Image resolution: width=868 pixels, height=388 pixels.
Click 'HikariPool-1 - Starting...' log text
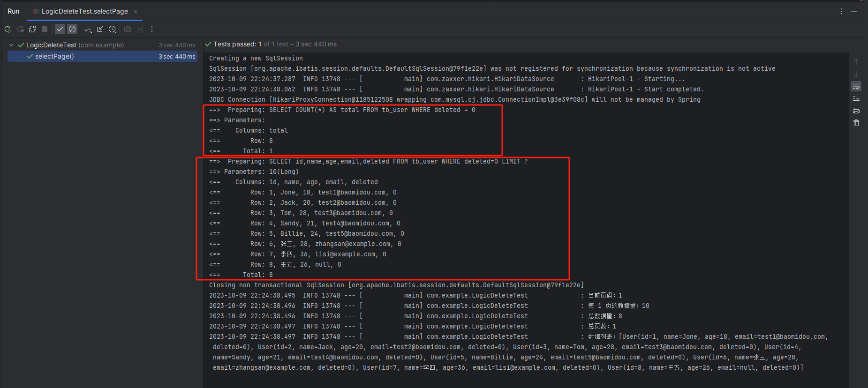point(636,79)
